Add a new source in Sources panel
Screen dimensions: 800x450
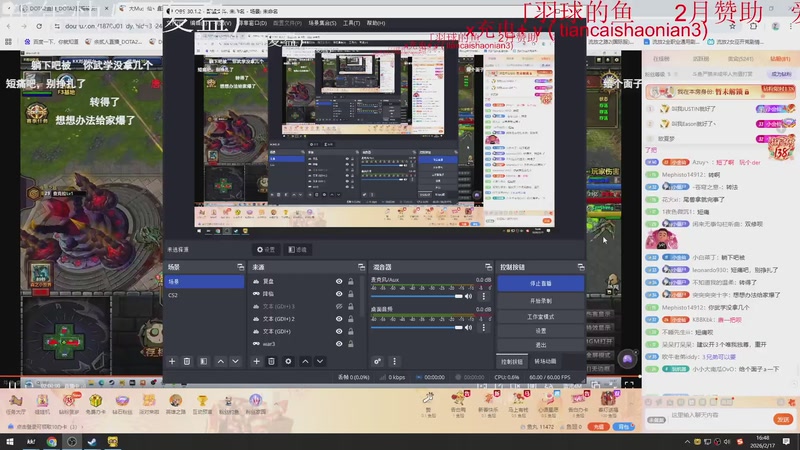(256, 361)
